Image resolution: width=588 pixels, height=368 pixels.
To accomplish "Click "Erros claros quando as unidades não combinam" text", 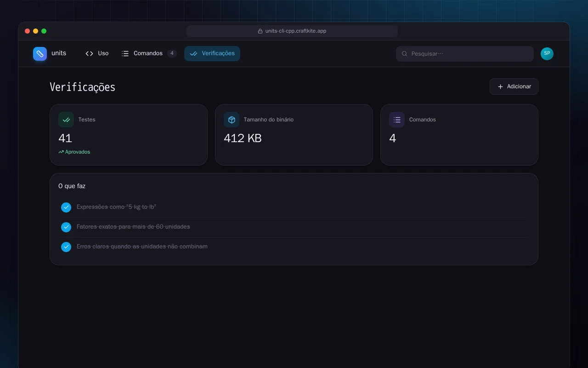I will tap(142, 247).
